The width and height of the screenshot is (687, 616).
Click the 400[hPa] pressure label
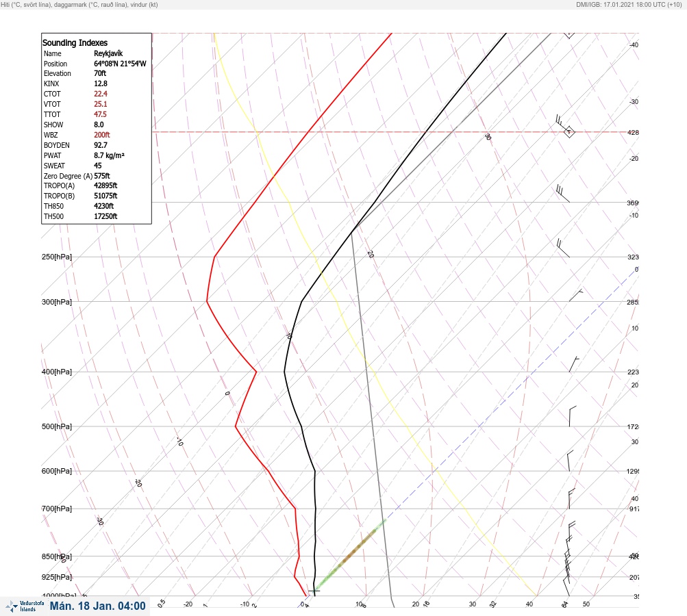[57, 372]
